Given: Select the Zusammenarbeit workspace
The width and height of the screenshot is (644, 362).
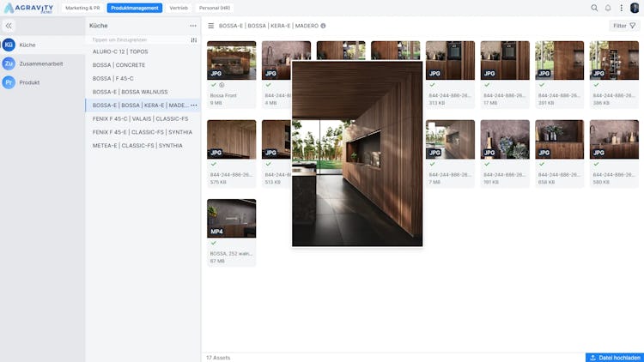Looking at the screenshot, I should click(x=42, y=63).
